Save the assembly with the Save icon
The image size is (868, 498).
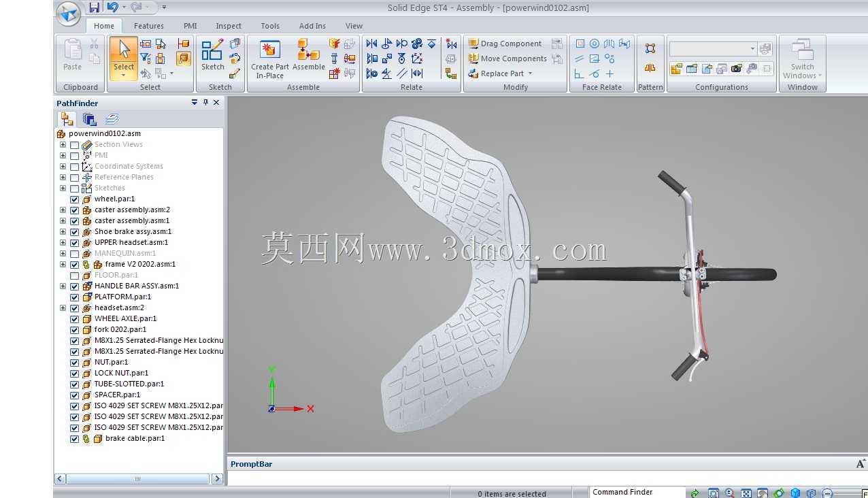click(x=94, y=7)
